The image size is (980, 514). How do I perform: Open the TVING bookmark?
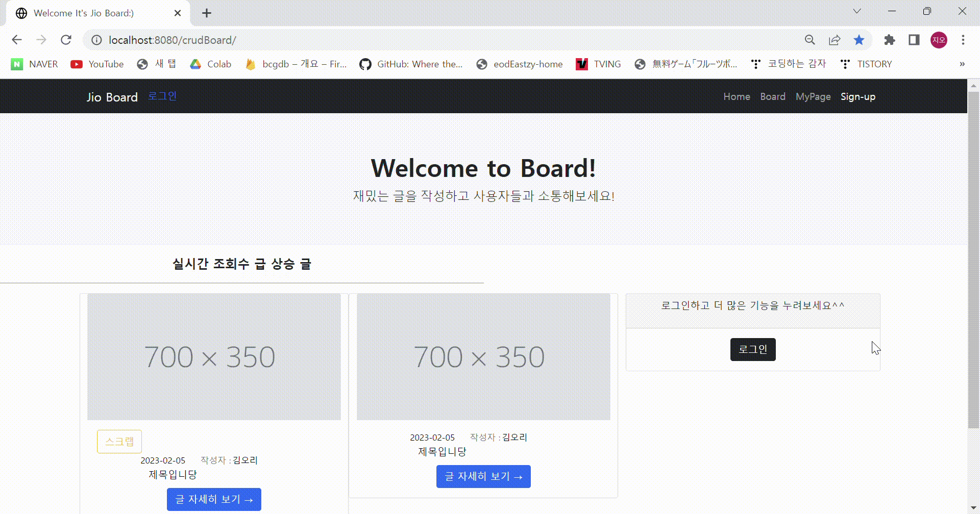coord(598,64)
